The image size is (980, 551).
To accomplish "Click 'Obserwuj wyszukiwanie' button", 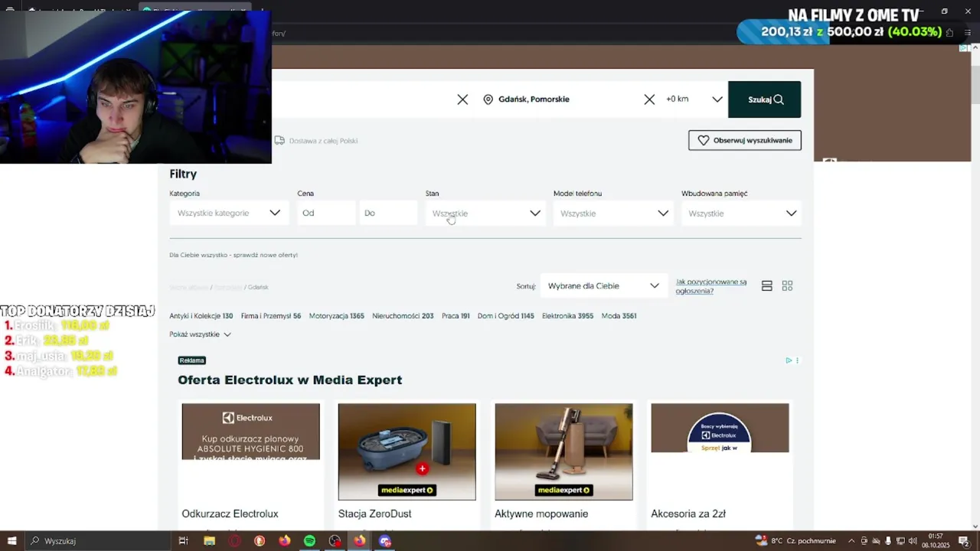I will pyautogui.click(x=744, y=141).
